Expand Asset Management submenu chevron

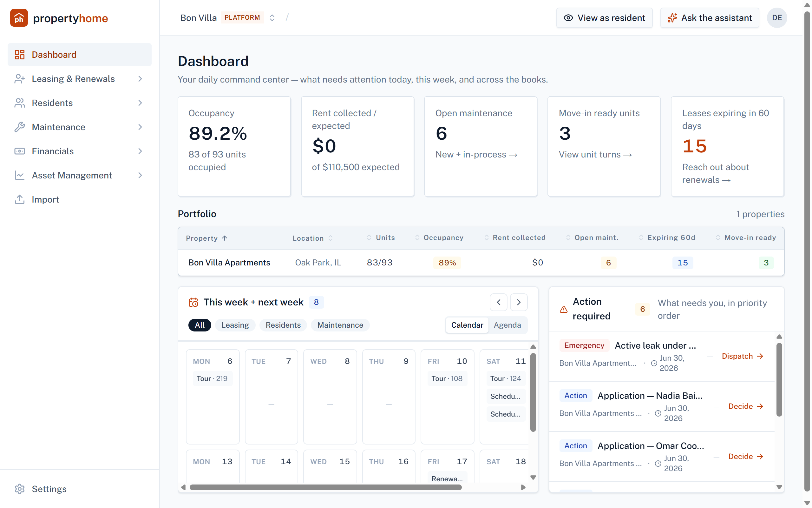[x=140, y=175]
